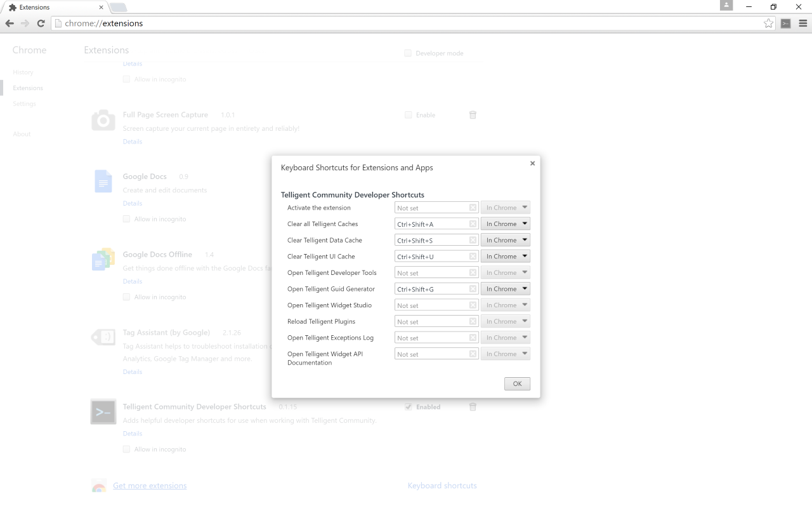Screen dimensions: 812x508
Task: Open the Get more extensions link
Action: click(x=150, y=485)
